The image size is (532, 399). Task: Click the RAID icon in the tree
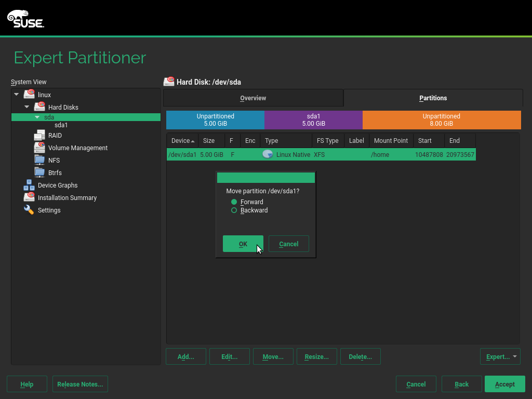click(x=39, y=135)
